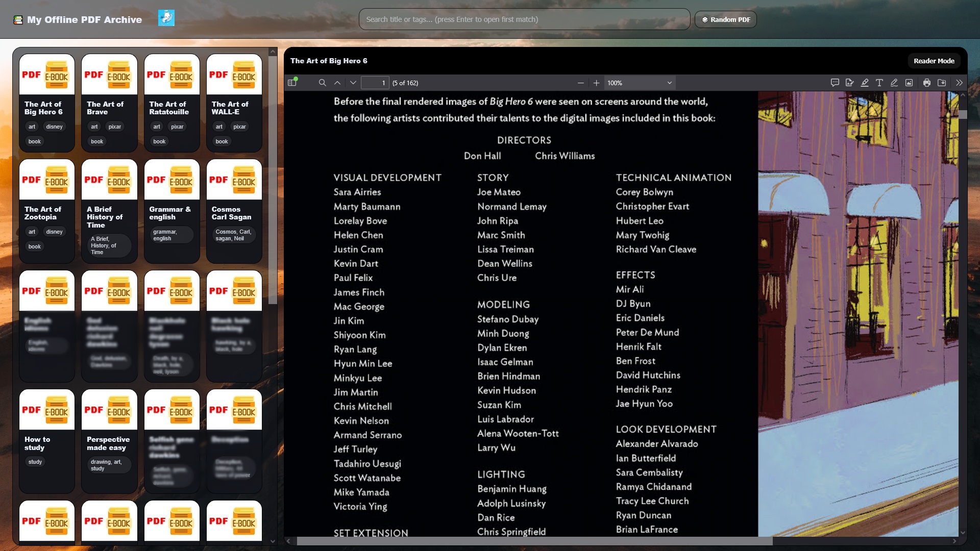Screen dimensions: 980x551
Task: Go to previous page arrow
Action: tap(337, 83)
